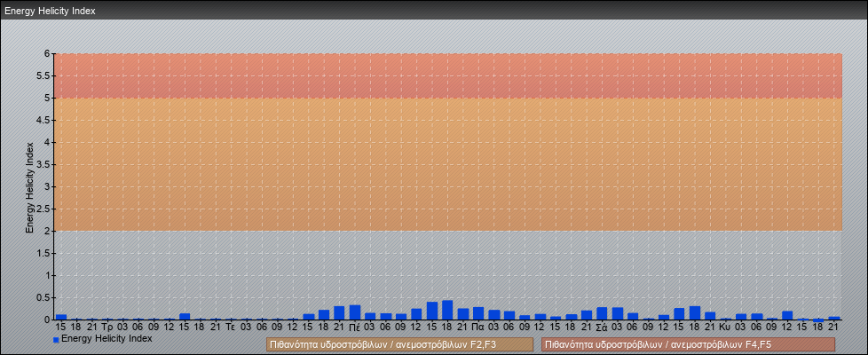Click the tallest bar in the chart
Image resolution: width=868 pixels, height=355 pixels.
click(x=447, y=310)
